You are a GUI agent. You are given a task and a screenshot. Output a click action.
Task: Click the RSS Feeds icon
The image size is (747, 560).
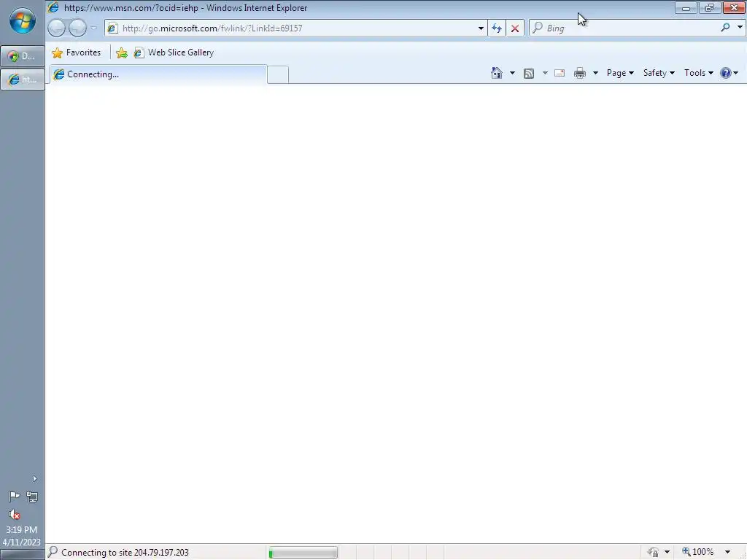pyautogui.click(x=529, y=74)
